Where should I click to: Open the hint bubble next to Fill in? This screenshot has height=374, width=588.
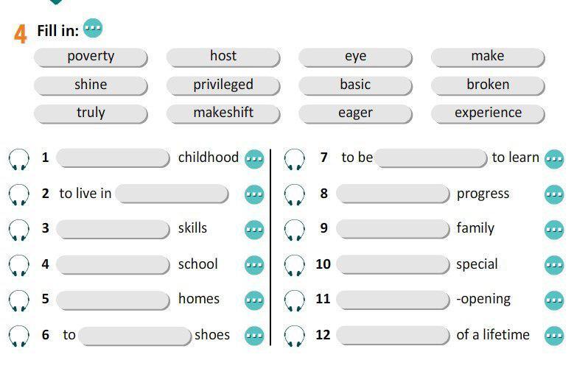click(93, 29)
